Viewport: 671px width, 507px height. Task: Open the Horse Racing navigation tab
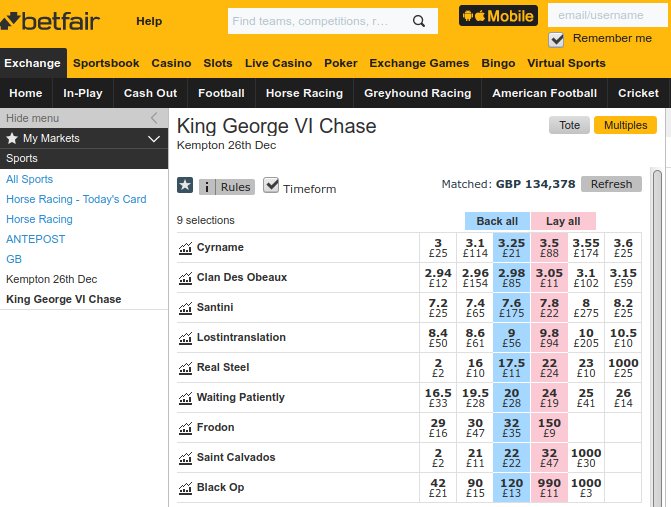[304, 93]
